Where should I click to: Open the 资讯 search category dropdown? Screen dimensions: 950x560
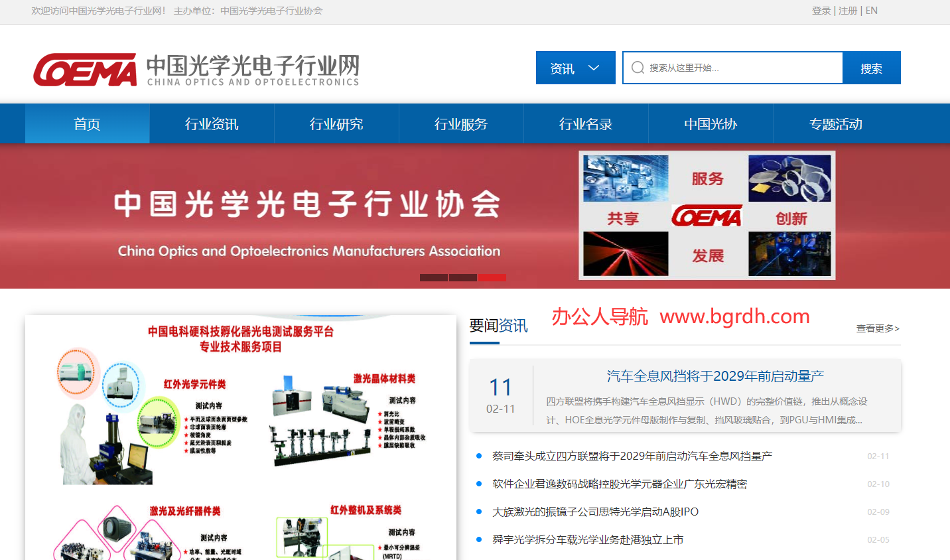[x=575, y=68]
